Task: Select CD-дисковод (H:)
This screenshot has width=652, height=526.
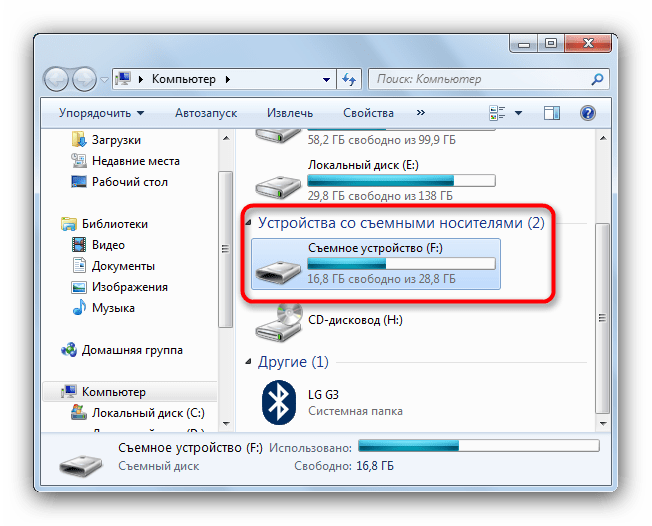Action: click(355, 320)
